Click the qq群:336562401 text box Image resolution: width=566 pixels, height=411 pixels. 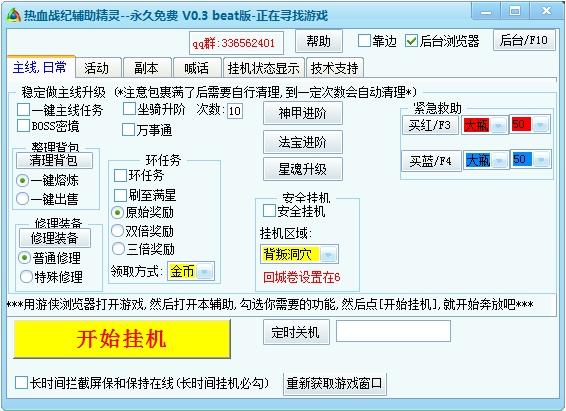point(236,43)
